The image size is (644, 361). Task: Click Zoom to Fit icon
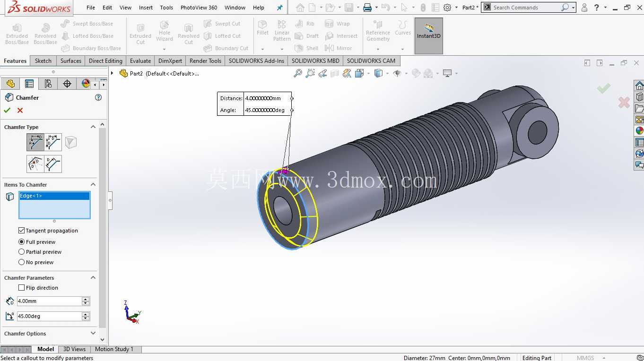click(298, 73)
